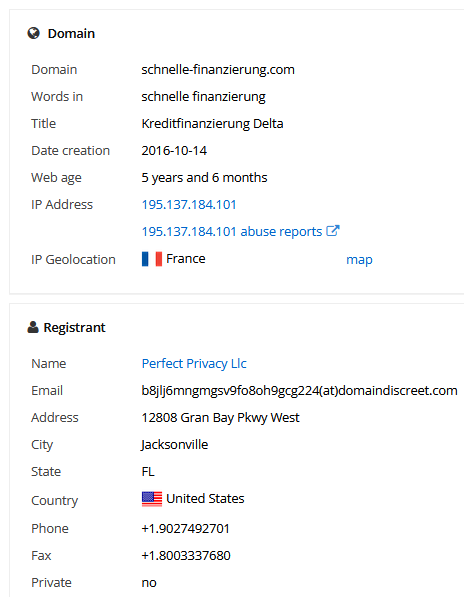Click the registrant email address text
The width and height of the screenshot is (464, 597).
300,391
